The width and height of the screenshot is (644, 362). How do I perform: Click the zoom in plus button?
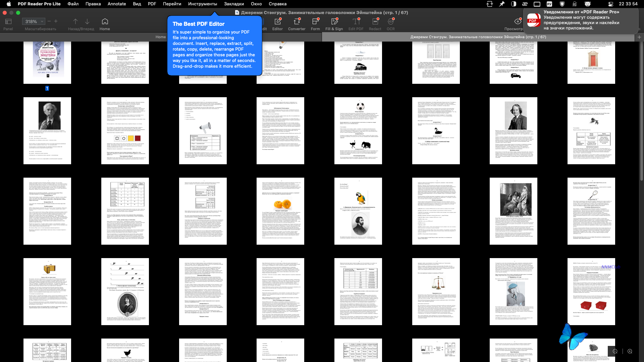[56, 21]
